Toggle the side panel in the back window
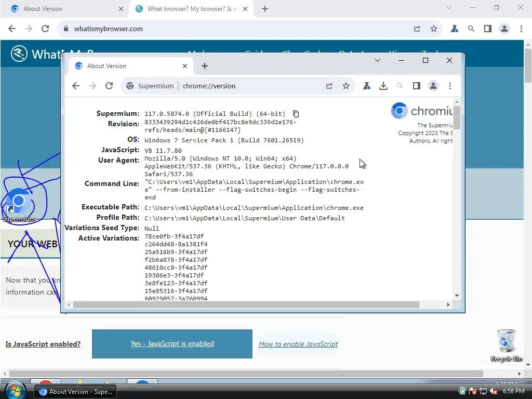 click(487, 29)
